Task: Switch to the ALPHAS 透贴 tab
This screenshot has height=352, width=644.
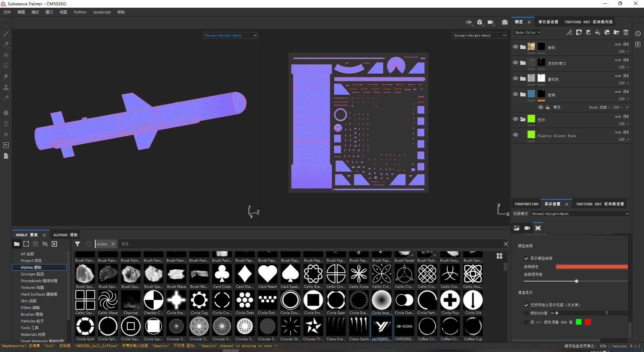Action: 65,235
